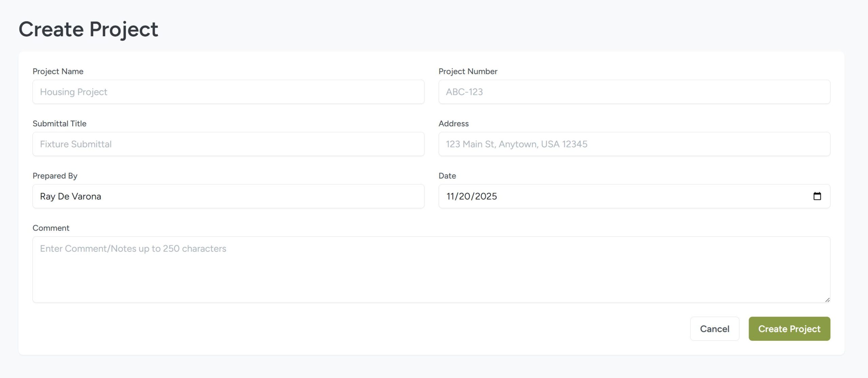
Task: Click the Comment label
Action: point(51,228)
